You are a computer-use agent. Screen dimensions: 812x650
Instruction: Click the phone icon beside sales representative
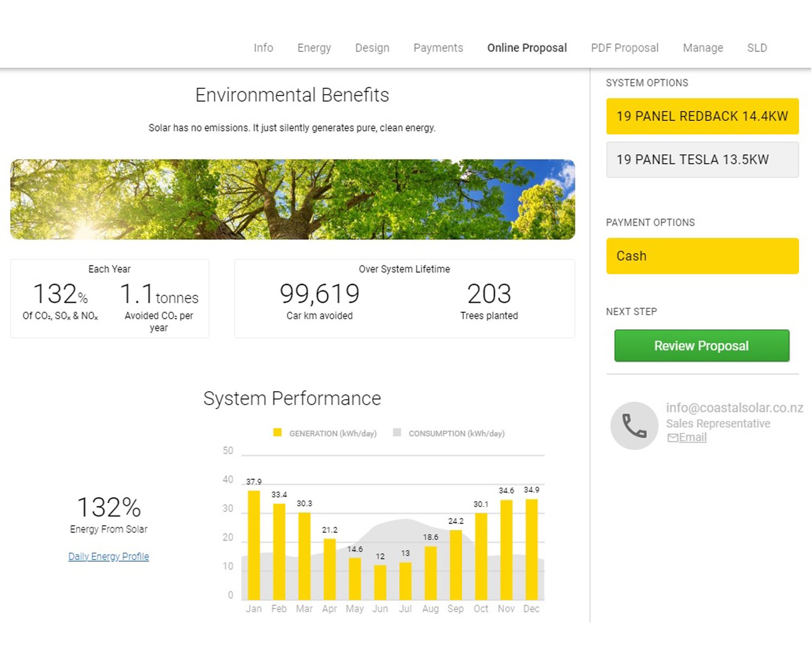click(634, 426)
